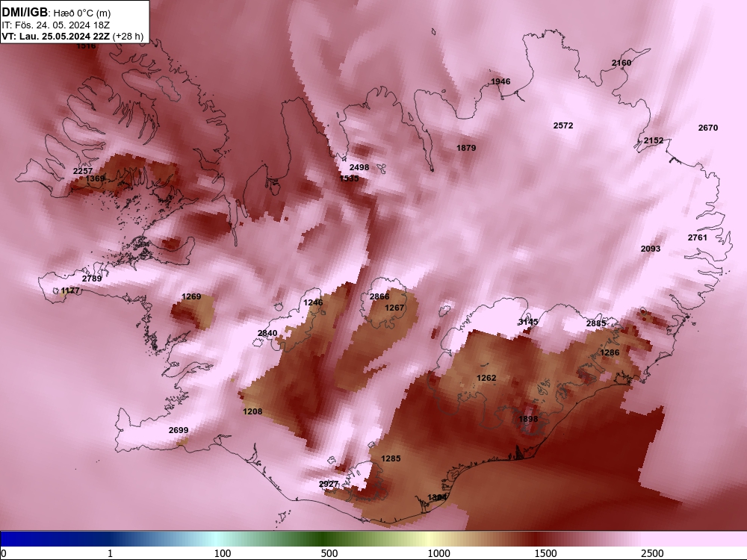Click the 2927 height label
The height and width of the screenshot is (560, 747).
pyautogui.click(x=329, y=484)
